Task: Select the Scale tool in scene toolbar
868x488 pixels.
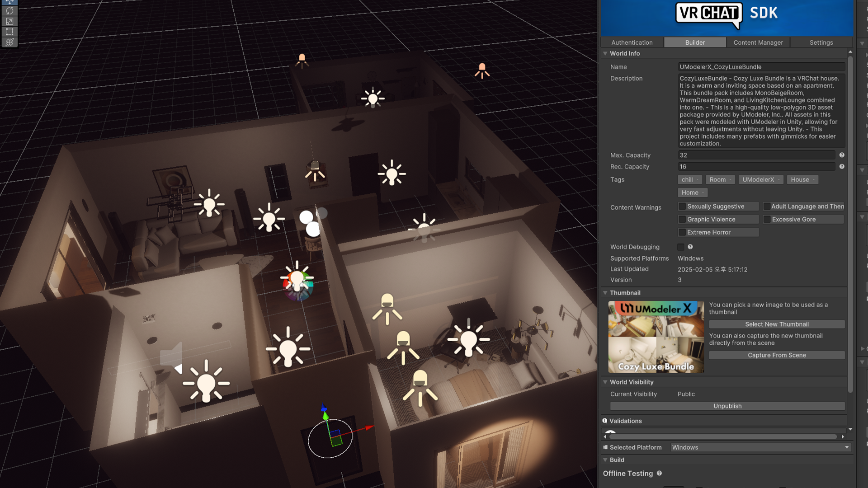Action: tap(9, 21)
